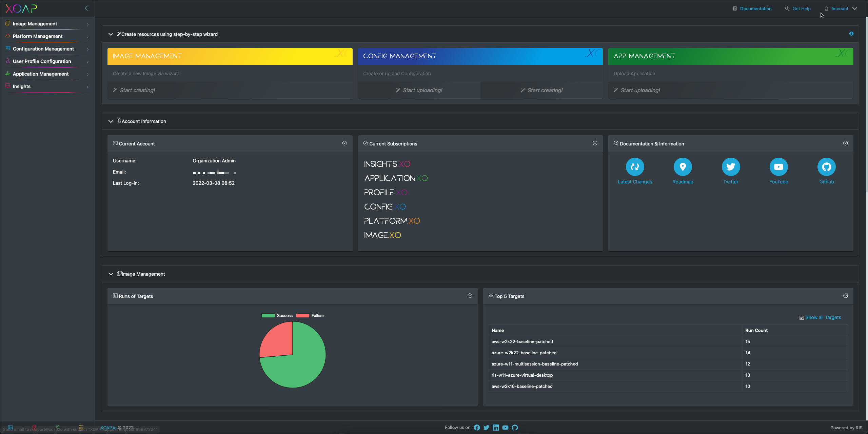The image size is (868, 434).
Task: Open the footer Github icon
Action: click(515, 428)
